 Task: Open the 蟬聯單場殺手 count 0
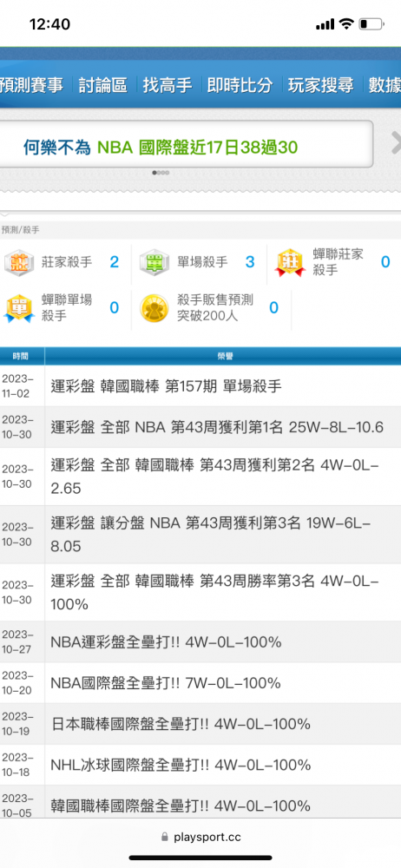(x=114, y=307)
